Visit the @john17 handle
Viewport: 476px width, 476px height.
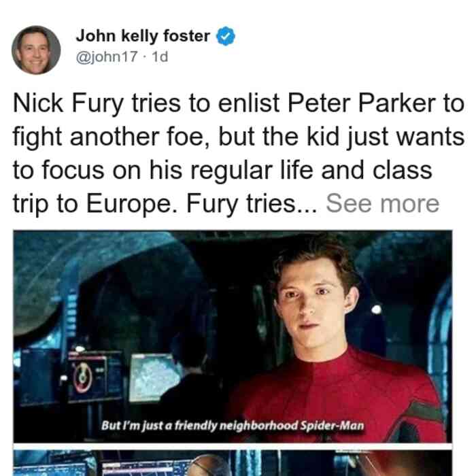(x=107, y=56)
